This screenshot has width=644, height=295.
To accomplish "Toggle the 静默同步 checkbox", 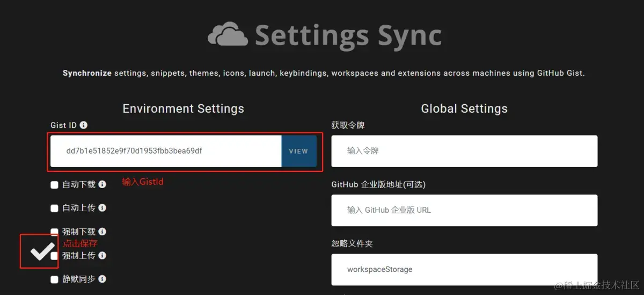I will coord(54,279).
